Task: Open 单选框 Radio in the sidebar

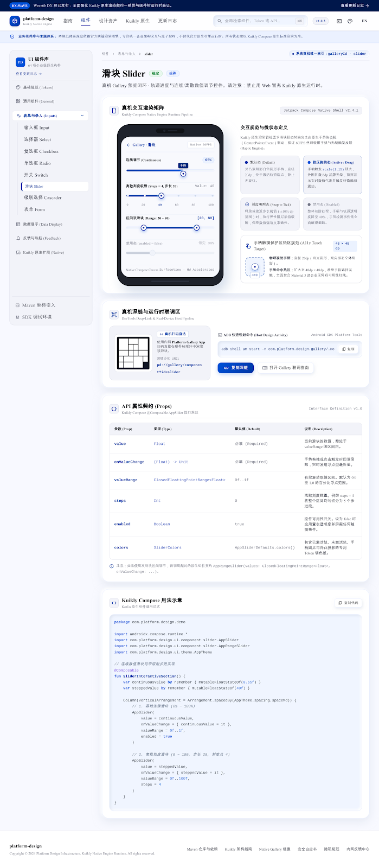Action: point(55,163)
